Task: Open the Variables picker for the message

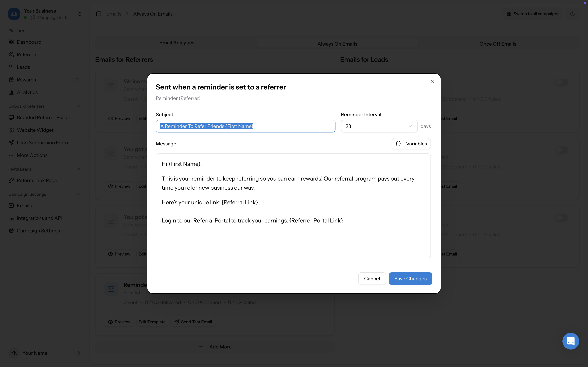Action: tap(411, 143)
